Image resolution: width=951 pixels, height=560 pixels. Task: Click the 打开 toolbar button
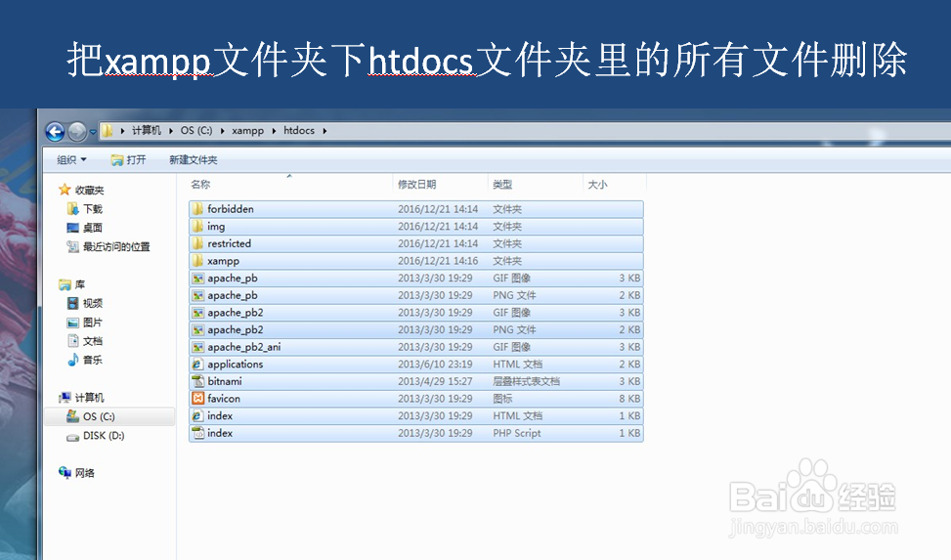tap(129, 159)
